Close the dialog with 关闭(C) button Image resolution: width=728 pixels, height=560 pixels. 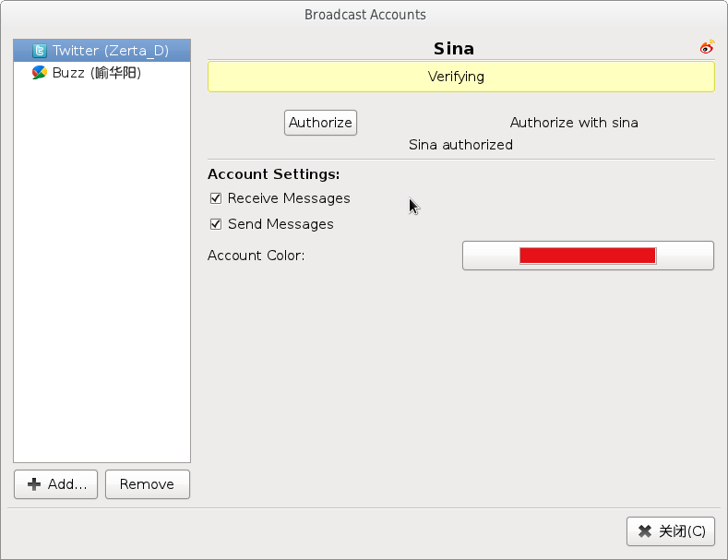[671, 531]
